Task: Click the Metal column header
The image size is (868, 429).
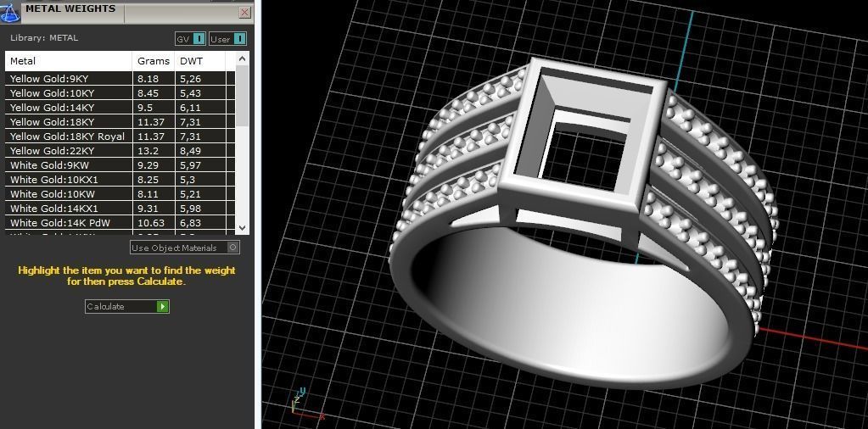Action: tap(69, 61)
